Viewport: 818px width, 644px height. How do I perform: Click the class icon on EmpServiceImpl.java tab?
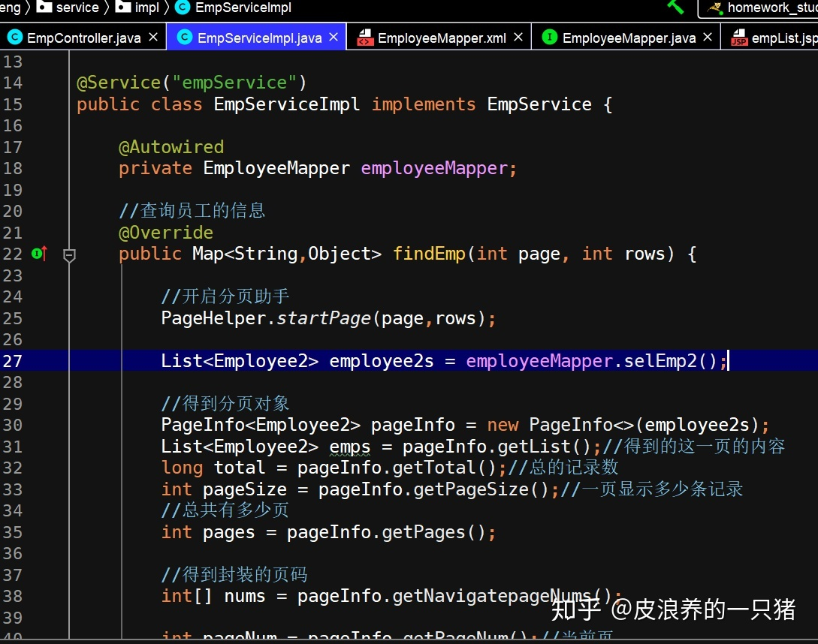[x=185, y=38]
